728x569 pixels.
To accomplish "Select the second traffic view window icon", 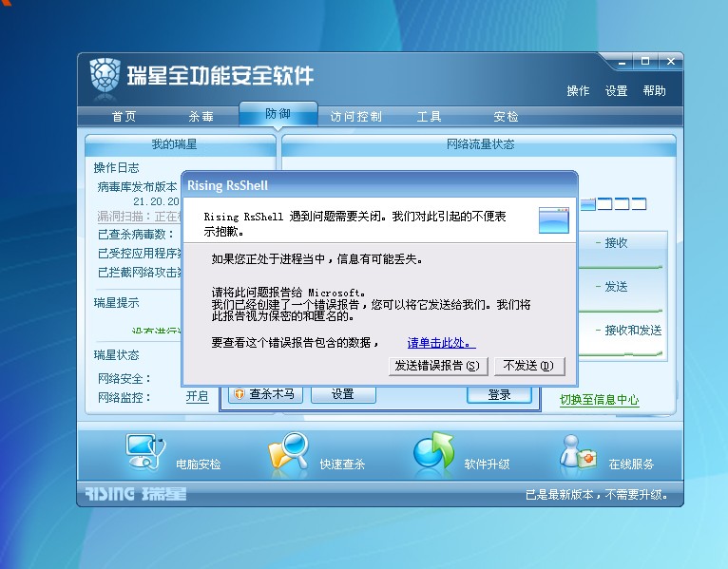I will point(604,203).
